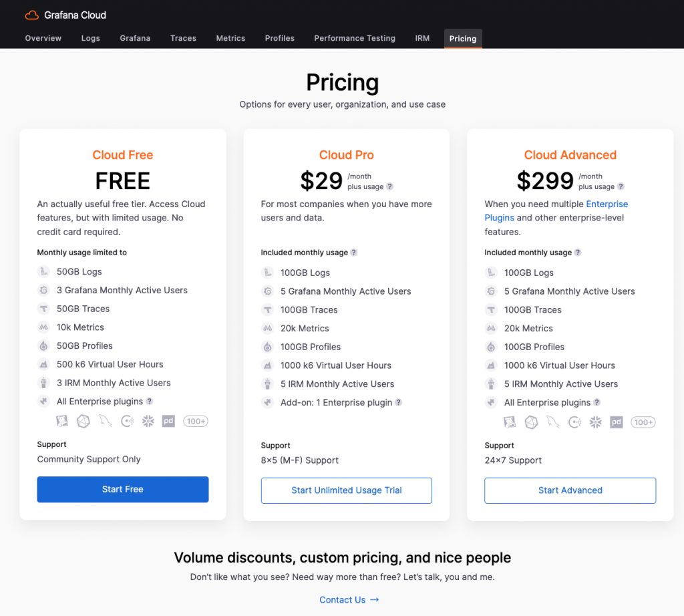
Task: Click the snowflake plugin icon in Cloud Free
Action: (x=148, y=422)
